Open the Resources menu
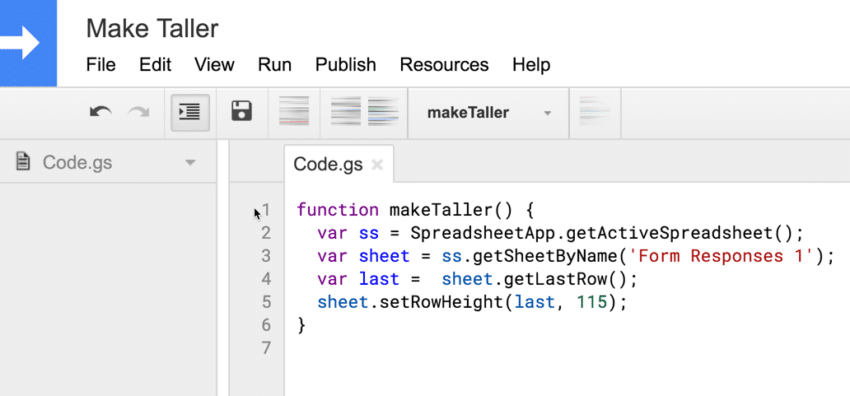850x396 pixels. click(x=444, y=65)
